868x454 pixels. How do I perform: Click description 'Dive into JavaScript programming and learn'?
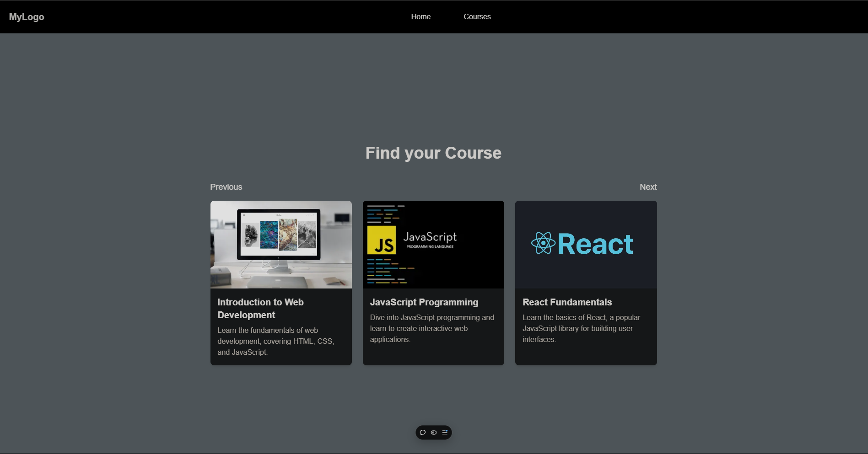coord(432,328)
